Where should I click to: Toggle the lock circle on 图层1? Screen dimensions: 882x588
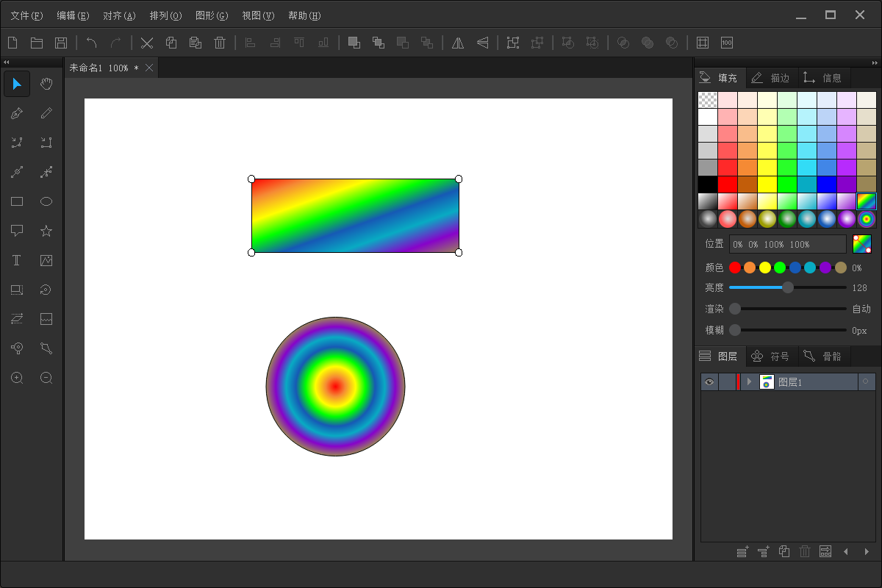pyautogui.click(x=865, y=381)
